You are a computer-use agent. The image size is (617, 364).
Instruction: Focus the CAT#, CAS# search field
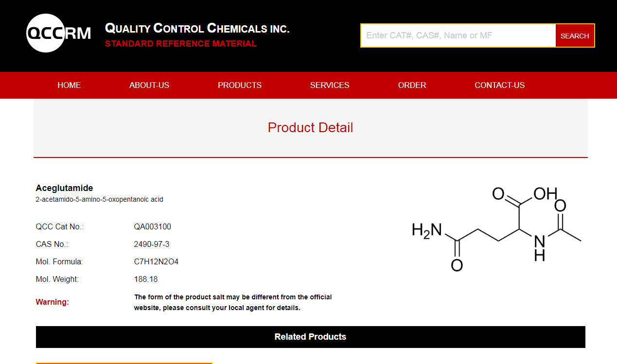[x=458, y=35]
